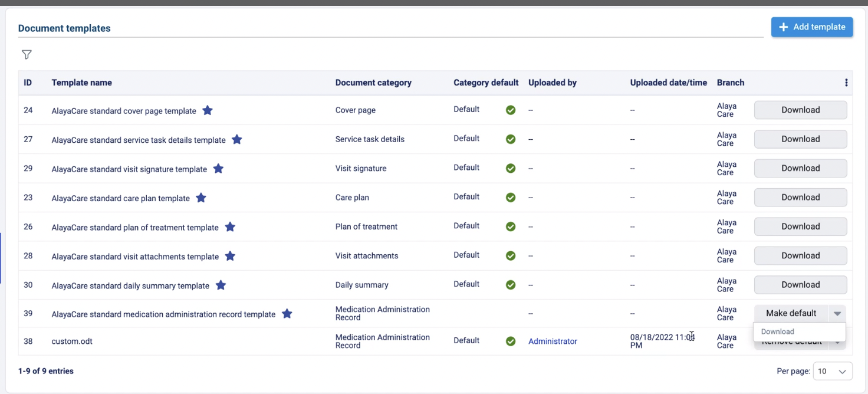The width and height of the screenshot is (868, 394).
Task: Select Download from the open dropdown menu
Action: coord(778,332)
